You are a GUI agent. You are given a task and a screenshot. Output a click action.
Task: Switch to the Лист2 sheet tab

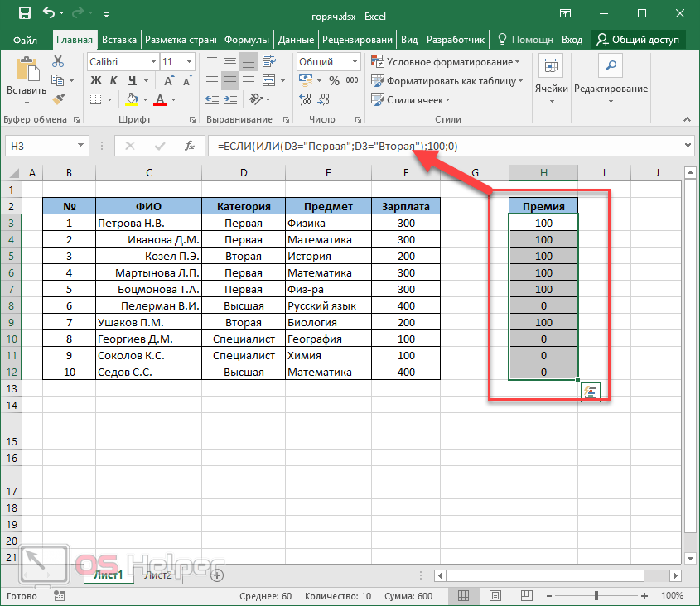pos(157,575)
